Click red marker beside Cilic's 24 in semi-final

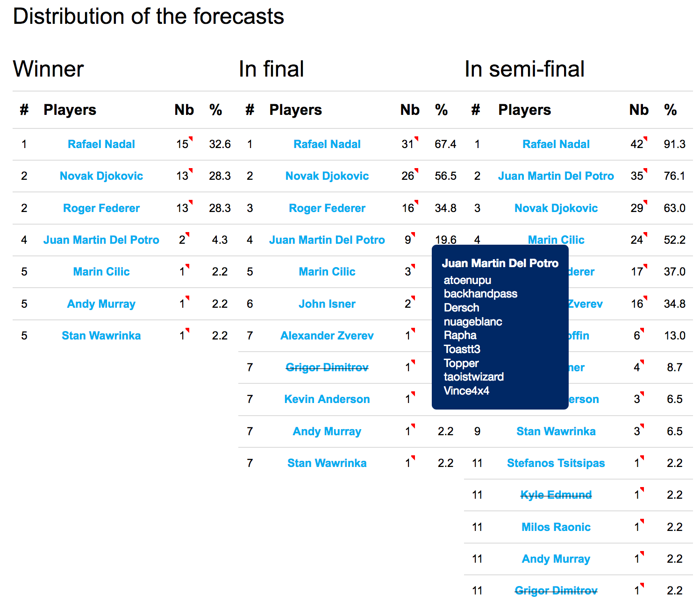coord(645,234)
